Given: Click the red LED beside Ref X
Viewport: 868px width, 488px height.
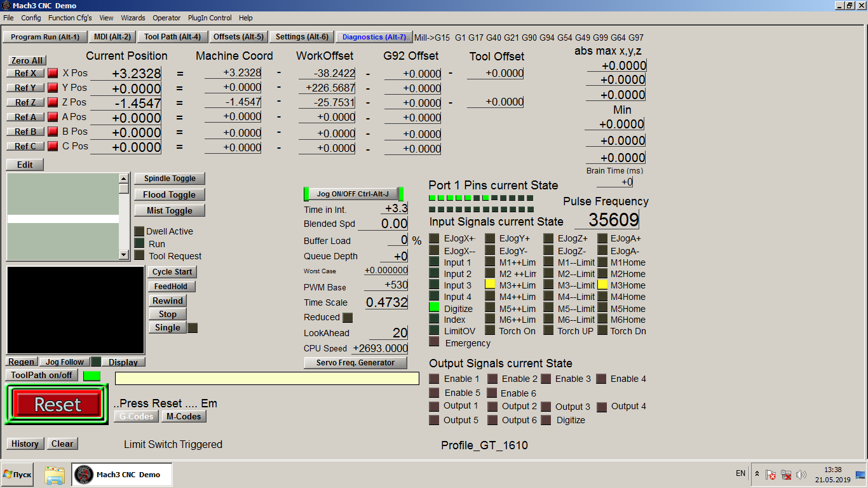Looking at the screenshot, I should (53, 73).
